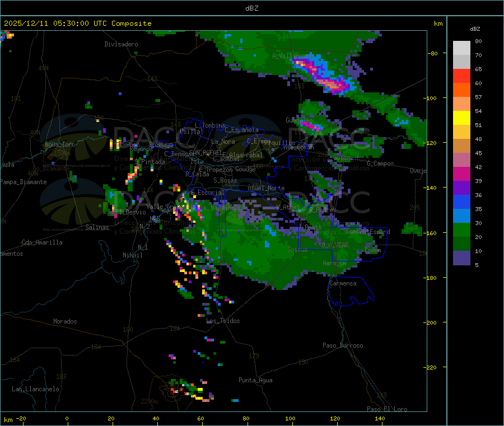Click the -80 km axis tick label

pyautogui.click(x=433, y=53)
